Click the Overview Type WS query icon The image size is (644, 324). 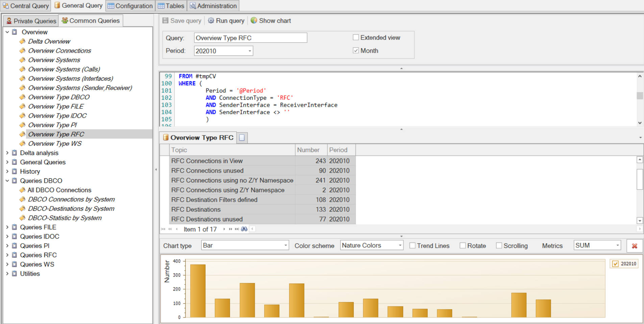(x=22, y=144)
